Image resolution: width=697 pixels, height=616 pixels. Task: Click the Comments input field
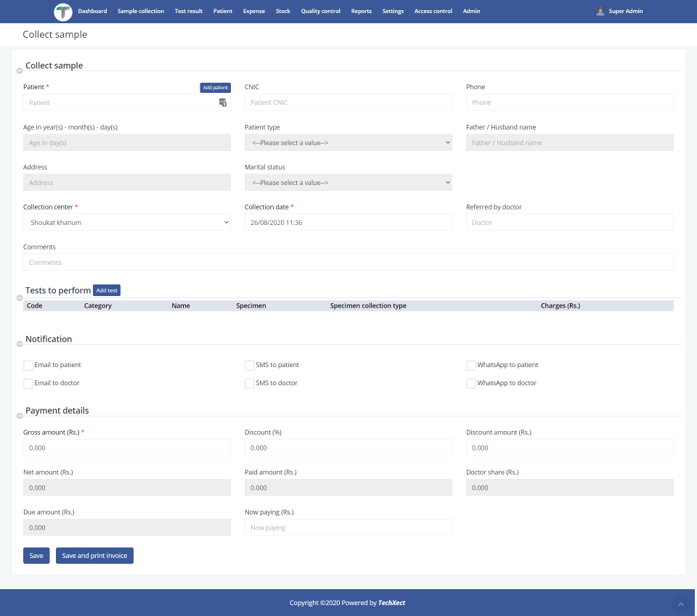348,263
